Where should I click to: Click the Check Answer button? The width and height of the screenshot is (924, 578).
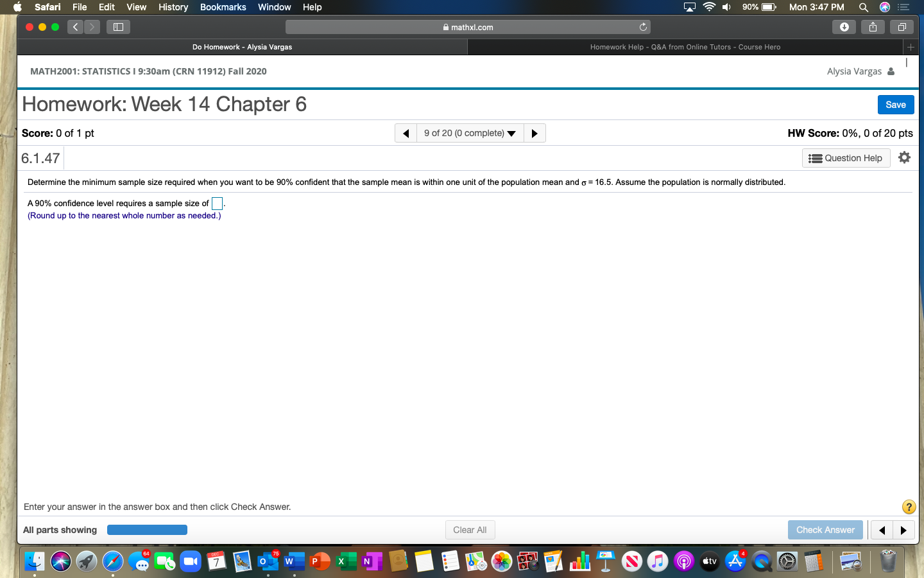825,530
